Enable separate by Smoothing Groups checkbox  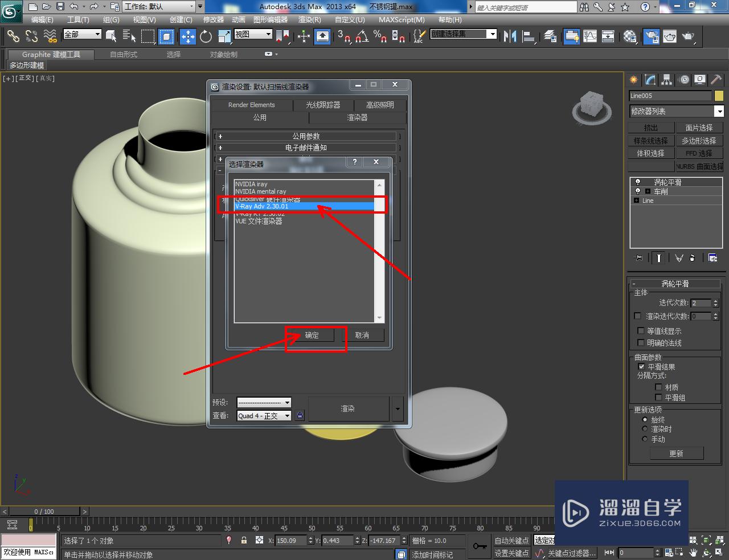coord(658,397)
